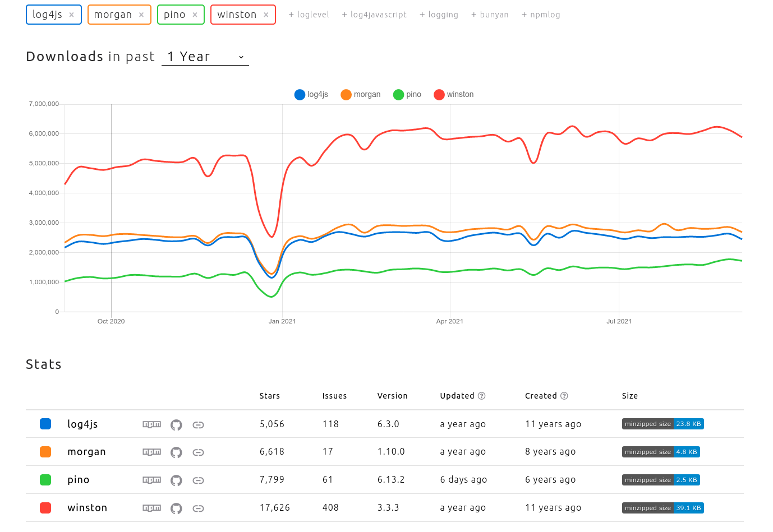The width and height of the screenshot is (773, 532).
Task: Open winston minzipped size badge 39.1 KB
Action: tap(663, 508)
